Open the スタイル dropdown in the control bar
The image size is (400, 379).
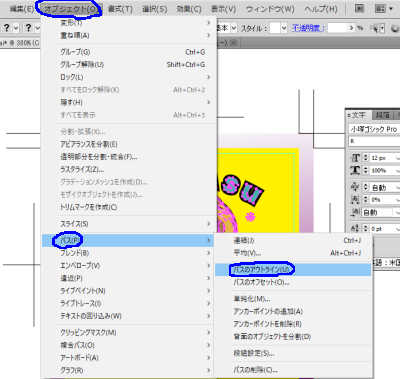click(284, 28)
